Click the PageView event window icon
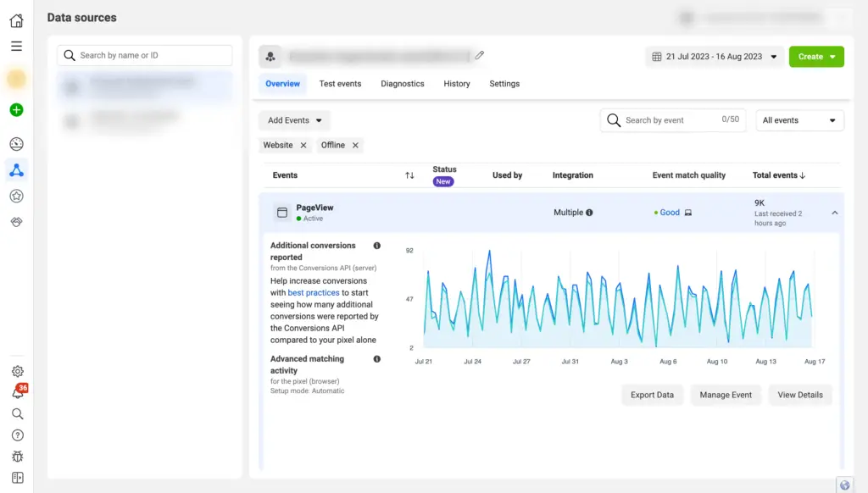 [281, 213]
